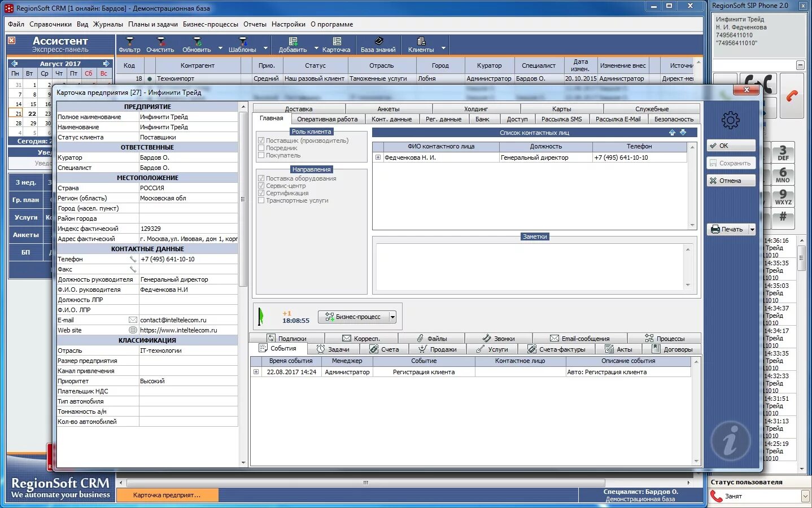812x508 pixels.
Task: Click the Контрагент column header
Action: point(198,65)
